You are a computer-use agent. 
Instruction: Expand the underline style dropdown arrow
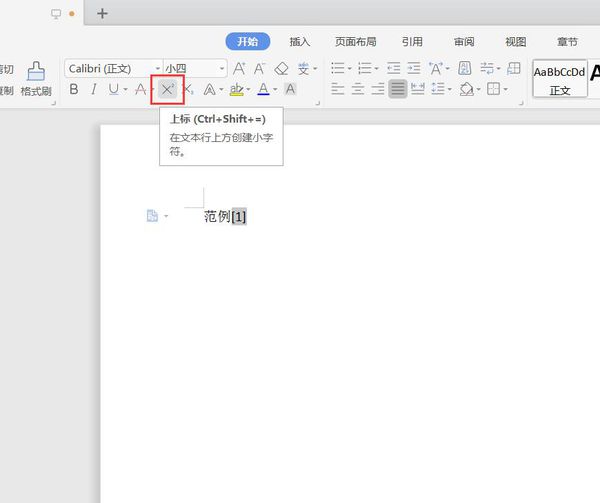(x=124, y=90)
